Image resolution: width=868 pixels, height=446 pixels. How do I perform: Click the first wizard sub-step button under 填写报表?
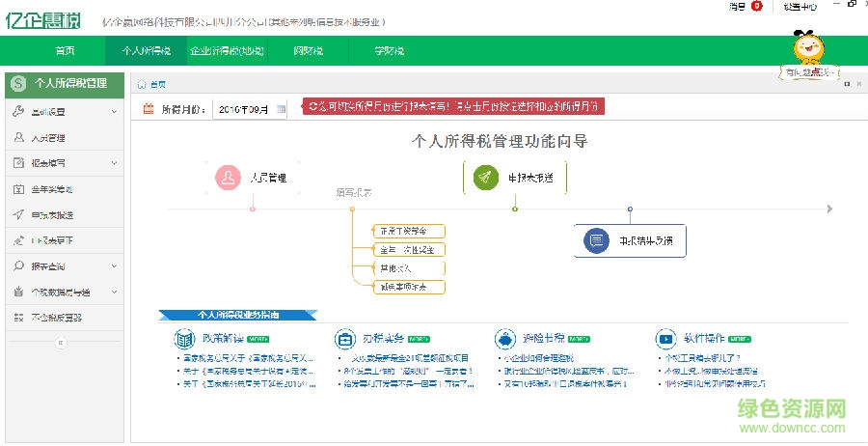[x=409, y=231]
